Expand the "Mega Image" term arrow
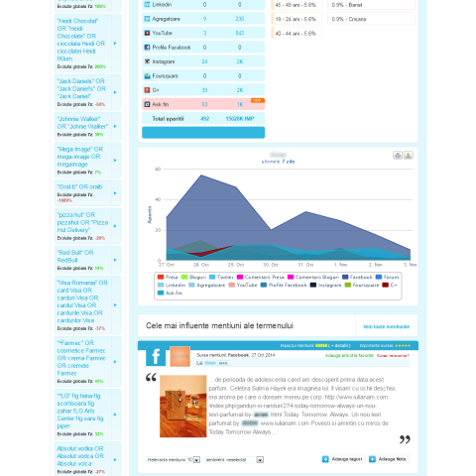The height and width of the screenshot is (476, 476). [115, 161]
